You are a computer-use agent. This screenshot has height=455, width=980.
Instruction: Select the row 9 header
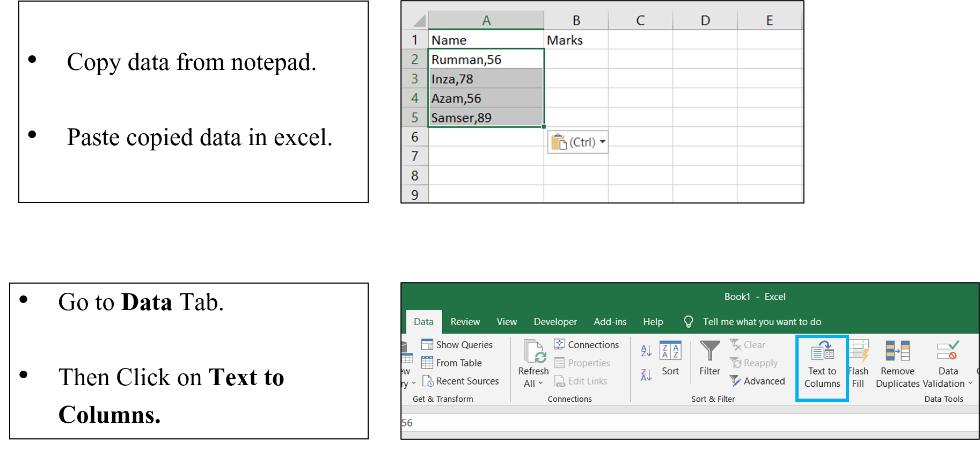tap(415, 194)
